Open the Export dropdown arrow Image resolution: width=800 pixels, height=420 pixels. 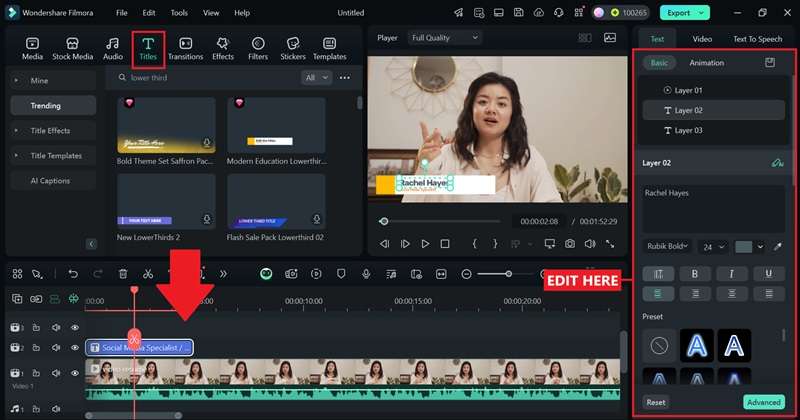click(702, 13)
